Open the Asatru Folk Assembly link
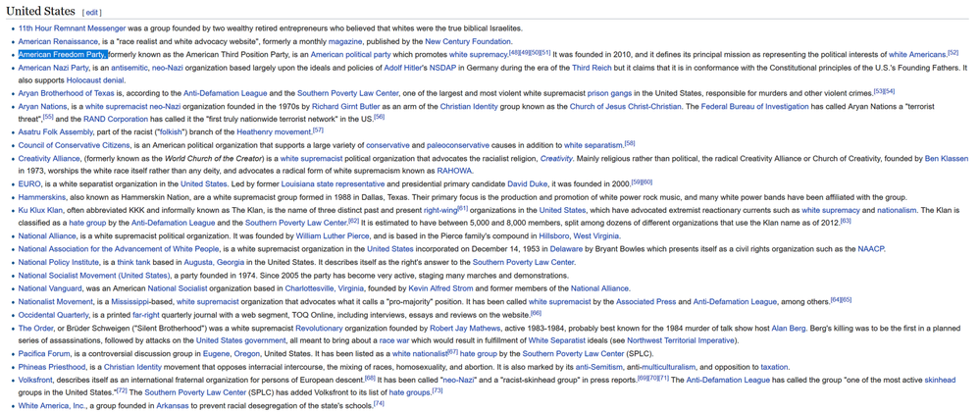The image size is (980, 413). pyautogui.click(x=56, y=131)
